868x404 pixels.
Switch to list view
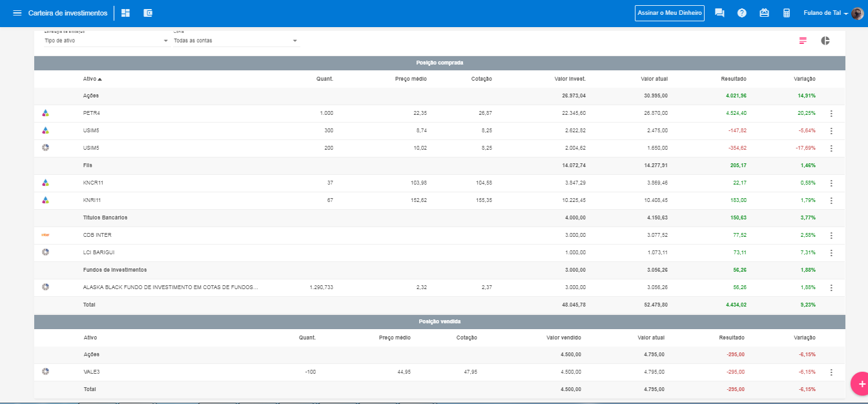pyautogui.click(x=803, y=41)
